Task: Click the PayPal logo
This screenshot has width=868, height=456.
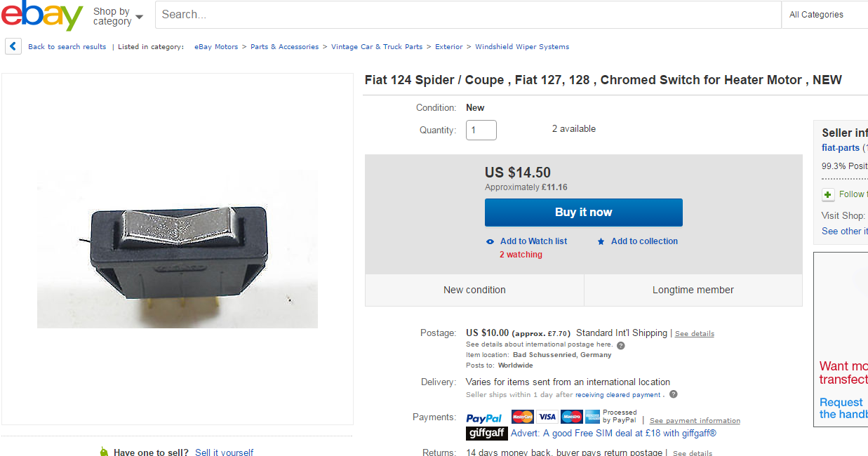Action: pos(484,418)
